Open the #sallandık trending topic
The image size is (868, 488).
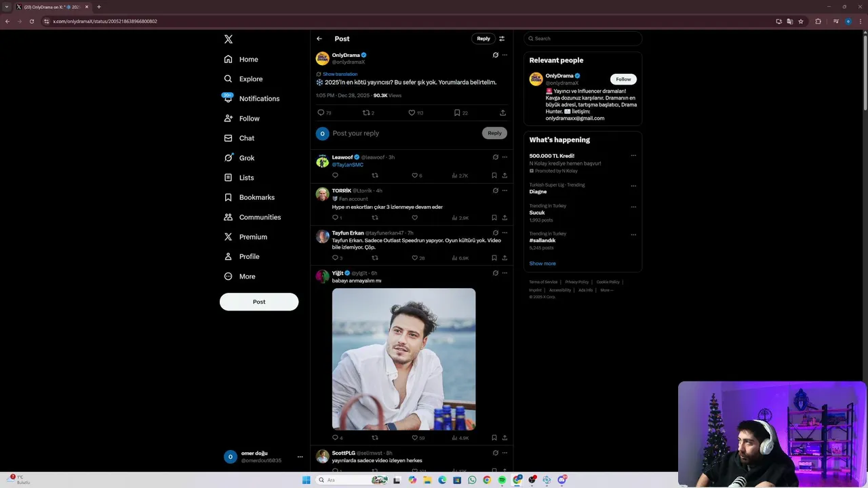pyautogui.click(x=542, y=241)
